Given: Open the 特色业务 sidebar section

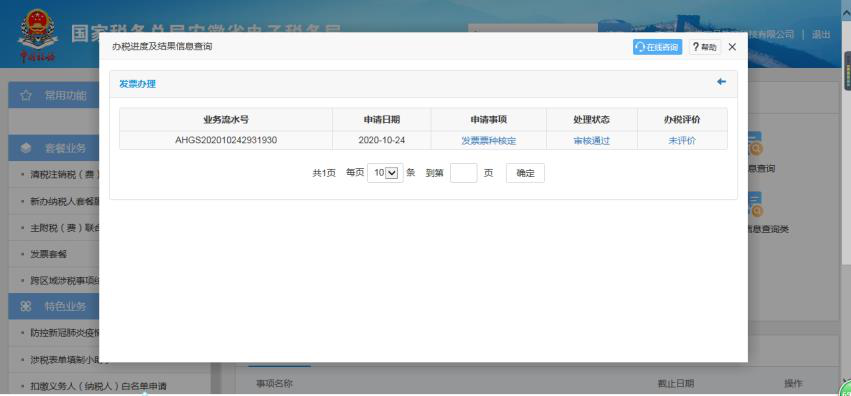Looking at the screenshot, I should point(65,306).
